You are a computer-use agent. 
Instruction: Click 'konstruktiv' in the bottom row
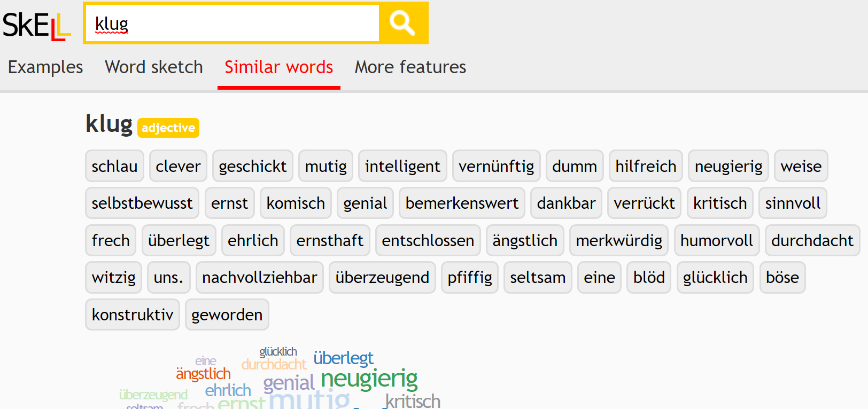coord(132,314)
